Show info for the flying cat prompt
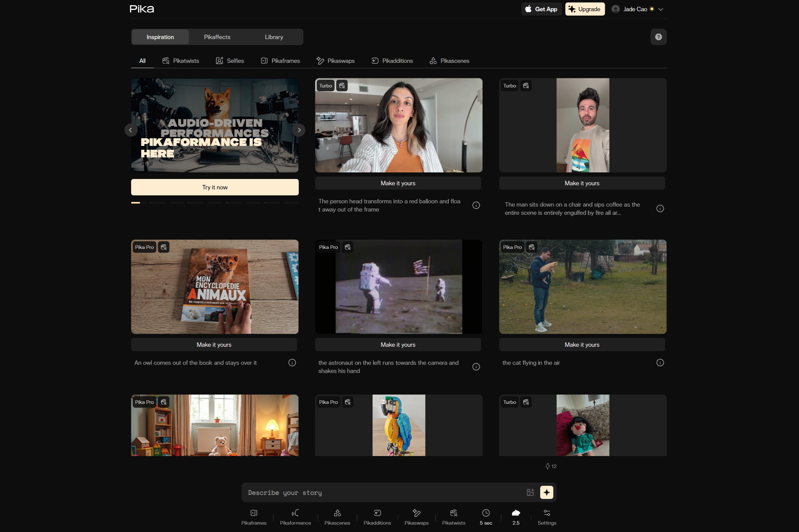Image resolution: width=799 pixels, height=532 pixels. (x=660, y=363)
